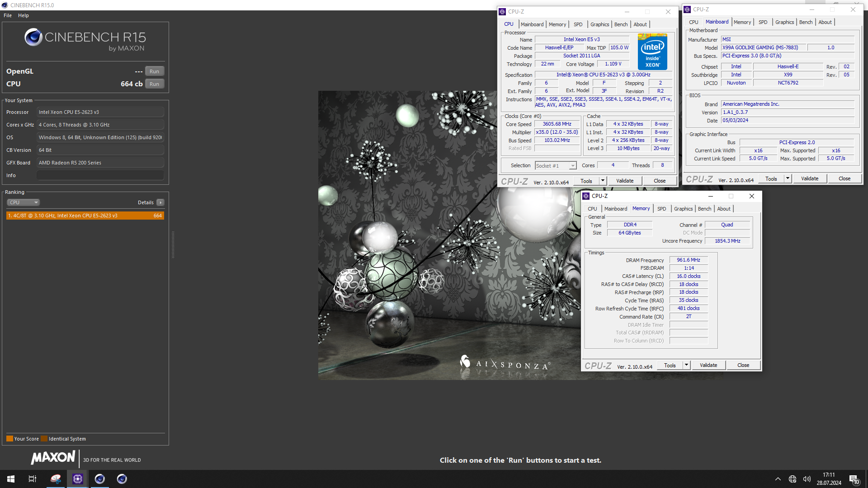The height and width of the screenshot is (488, 868).
Task: Open the Cinebench Help menu
Action: pyautogui.click(x=24, y=15)
